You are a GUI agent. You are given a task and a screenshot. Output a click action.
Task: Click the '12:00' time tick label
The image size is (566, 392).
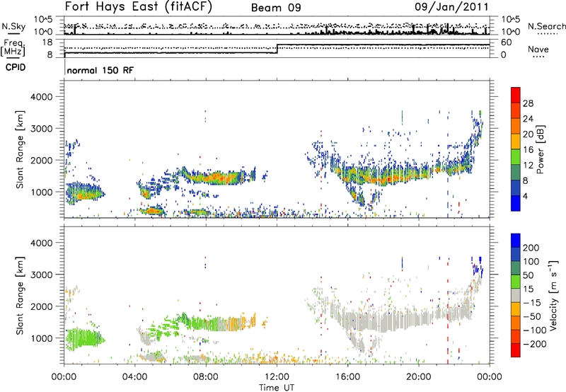pos(277,377)
